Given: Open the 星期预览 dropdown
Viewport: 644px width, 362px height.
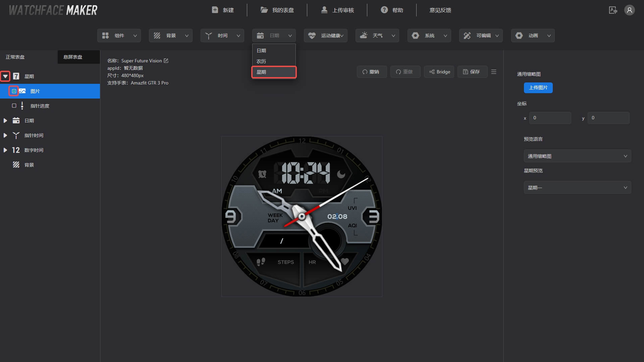Looking at the screenshot, I should (577, 188).
